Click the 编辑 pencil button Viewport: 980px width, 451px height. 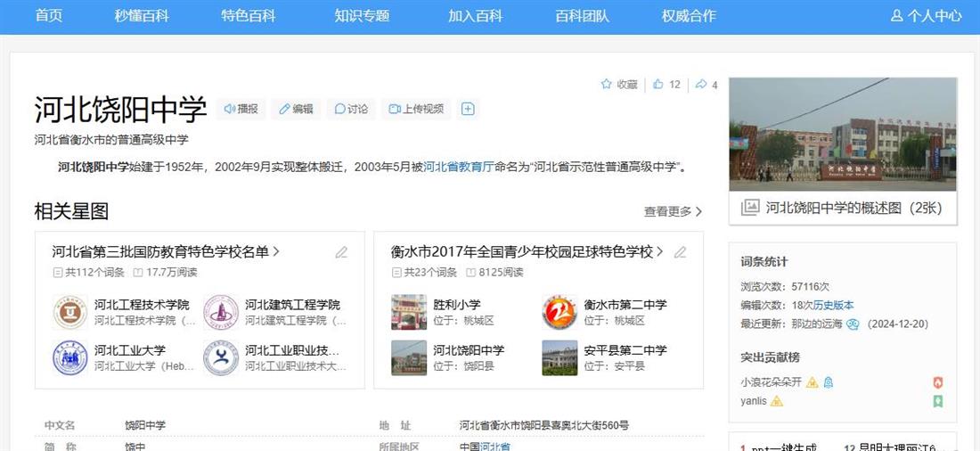pos(296,109)
